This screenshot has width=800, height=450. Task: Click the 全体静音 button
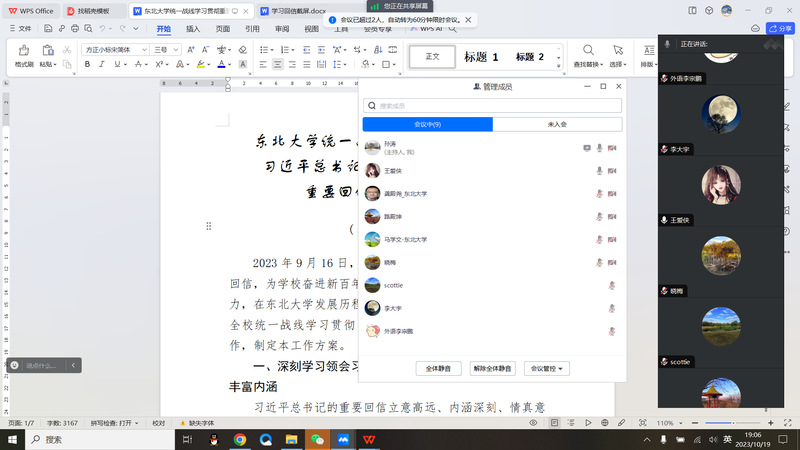pyautogui.click(x=438, y=369)
